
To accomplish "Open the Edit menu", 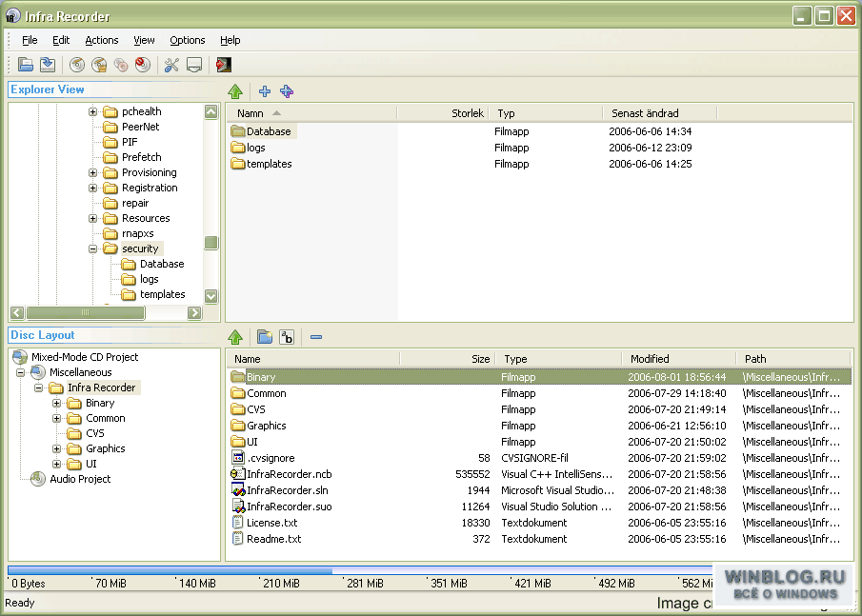I will [60, 40].
